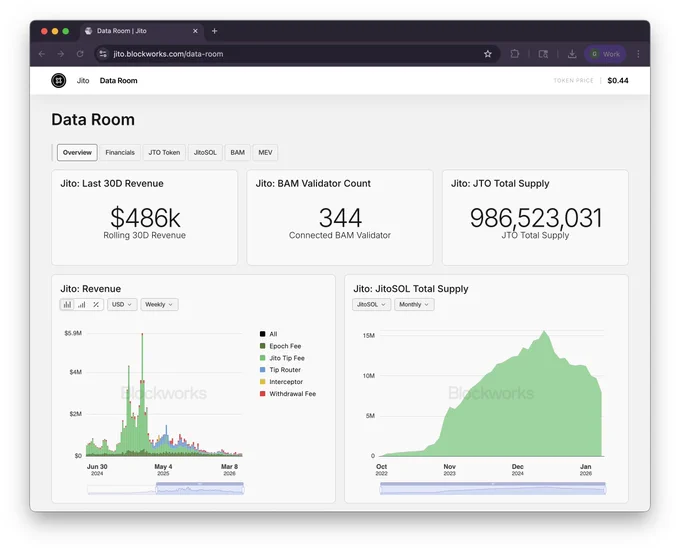Switch to the Financials tab
680x551 pixels.
[120, 153]
